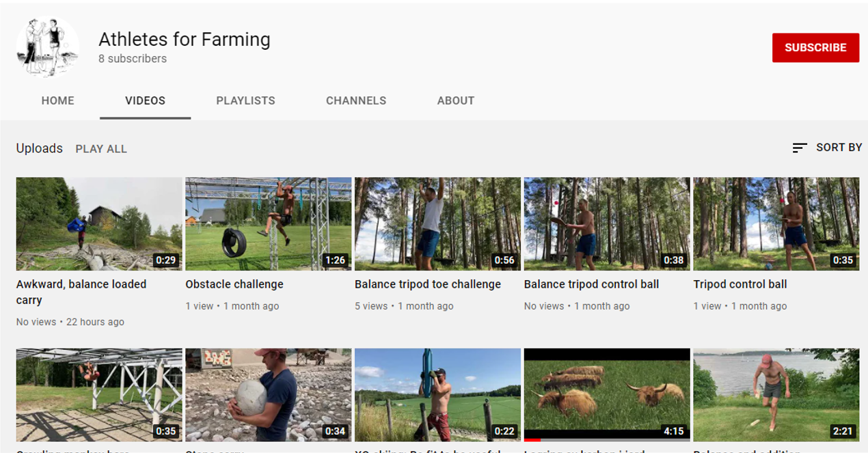Click the Sort By icon
Image resolution: width=868 pixels, height=453 pixels.
[799, 148]
